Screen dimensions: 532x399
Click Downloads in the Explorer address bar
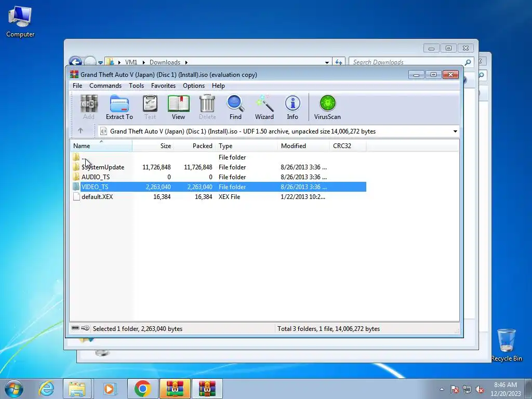165,62
